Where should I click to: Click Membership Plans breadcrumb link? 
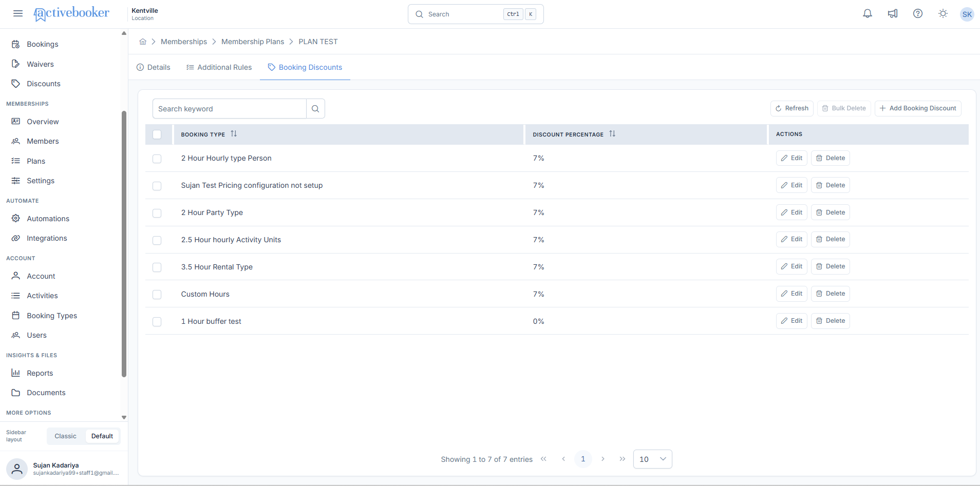253,42
